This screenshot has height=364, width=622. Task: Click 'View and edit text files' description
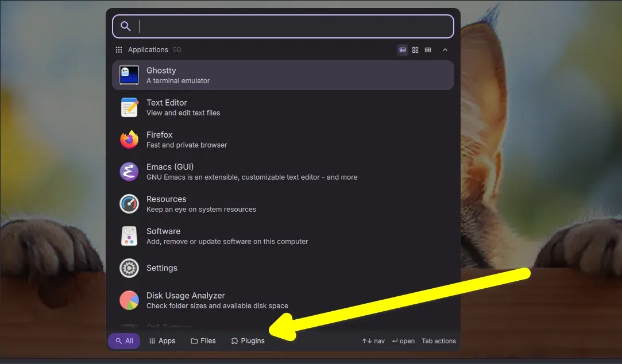[183, 113]
